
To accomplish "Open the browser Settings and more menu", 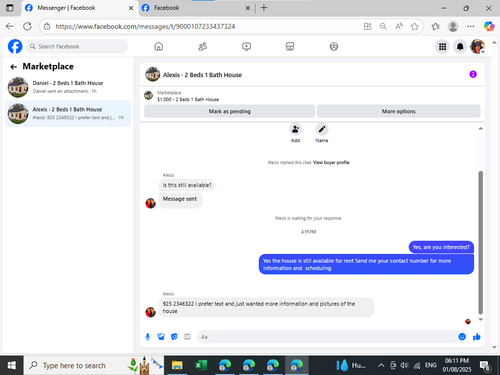I will tap(470, 26).
